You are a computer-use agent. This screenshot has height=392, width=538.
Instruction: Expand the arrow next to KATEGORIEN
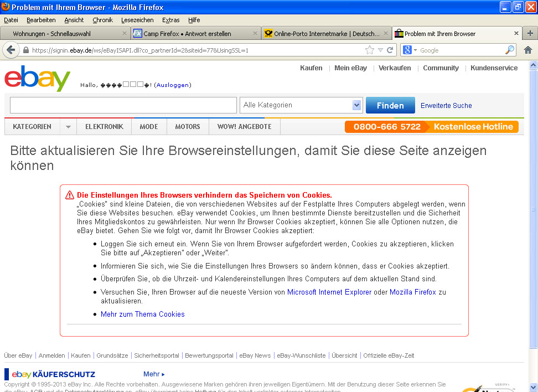click(68, 127)
